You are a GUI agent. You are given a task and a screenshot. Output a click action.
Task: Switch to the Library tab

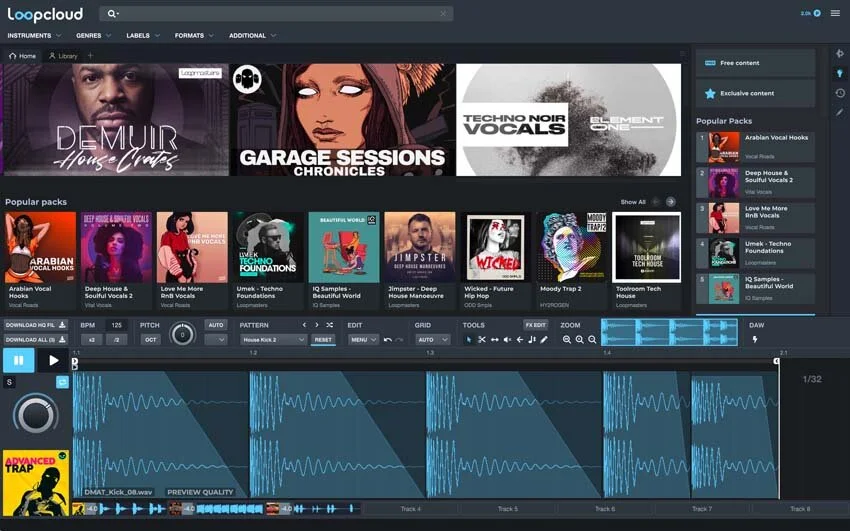pos(63,56)
